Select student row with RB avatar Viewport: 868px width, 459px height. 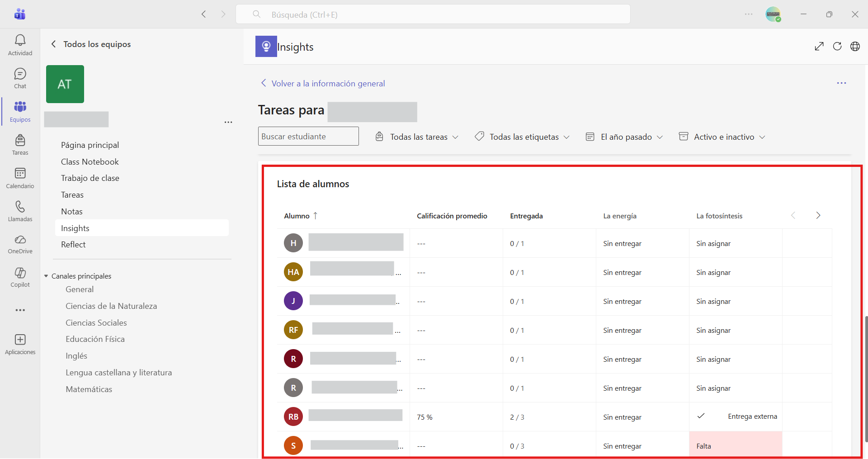pos(555,417)
